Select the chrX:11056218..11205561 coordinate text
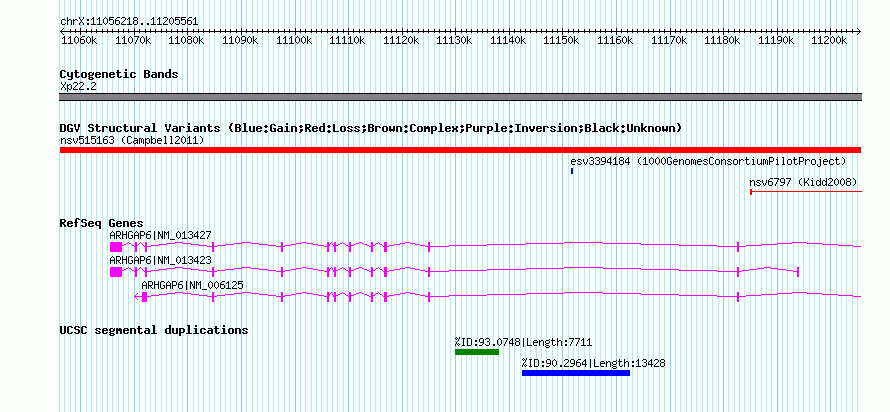890x412 pixels. pos(129,22)
